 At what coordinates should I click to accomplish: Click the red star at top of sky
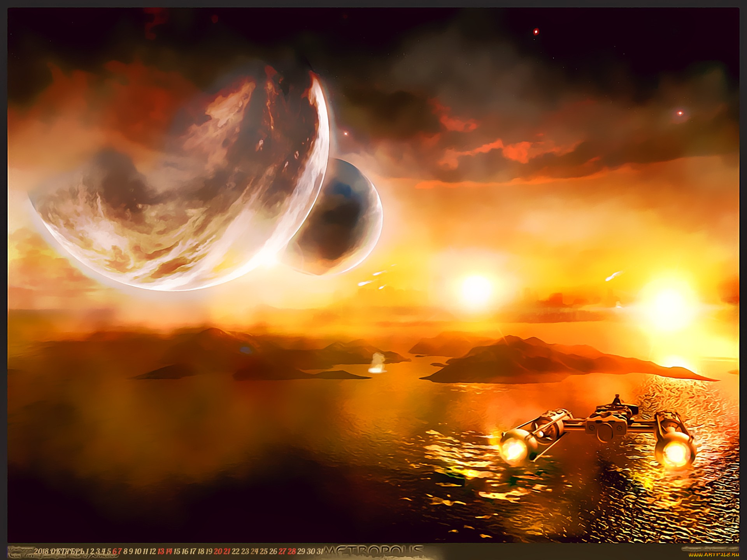536,31
